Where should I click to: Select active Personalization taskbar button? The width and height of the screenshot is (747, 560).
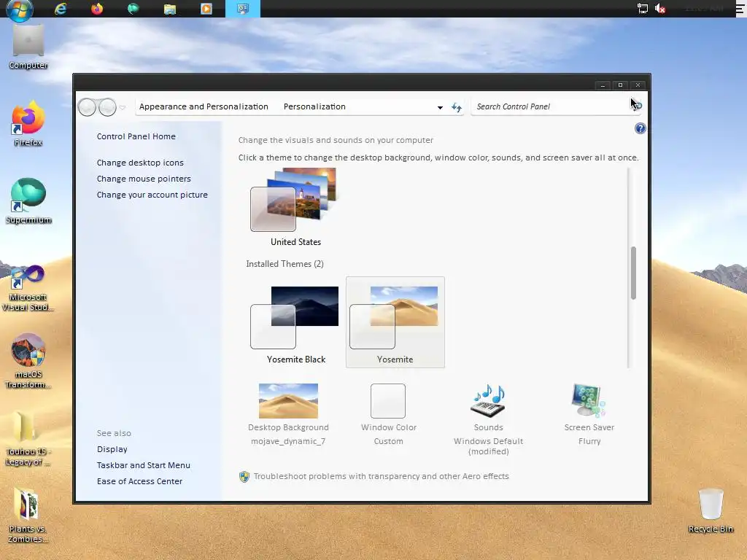point(242,9)
